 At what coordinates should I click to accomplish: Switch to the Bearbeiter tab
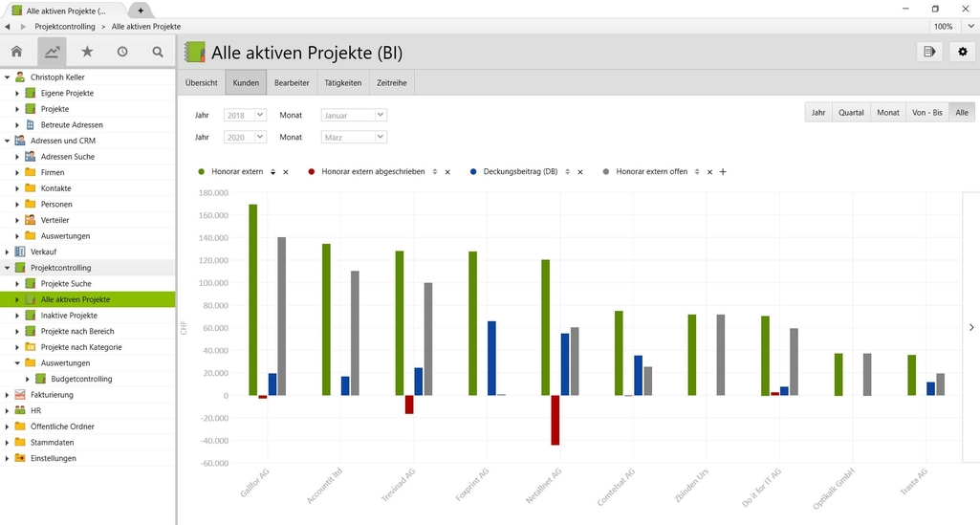pos(292,83)
